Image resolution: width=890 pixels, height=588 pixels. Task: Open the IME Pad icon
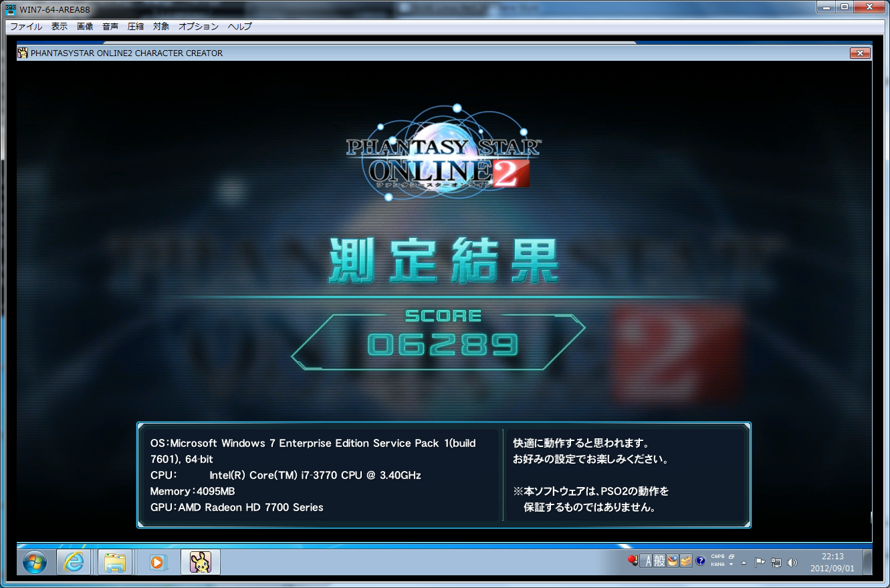(x=673, y=561)
